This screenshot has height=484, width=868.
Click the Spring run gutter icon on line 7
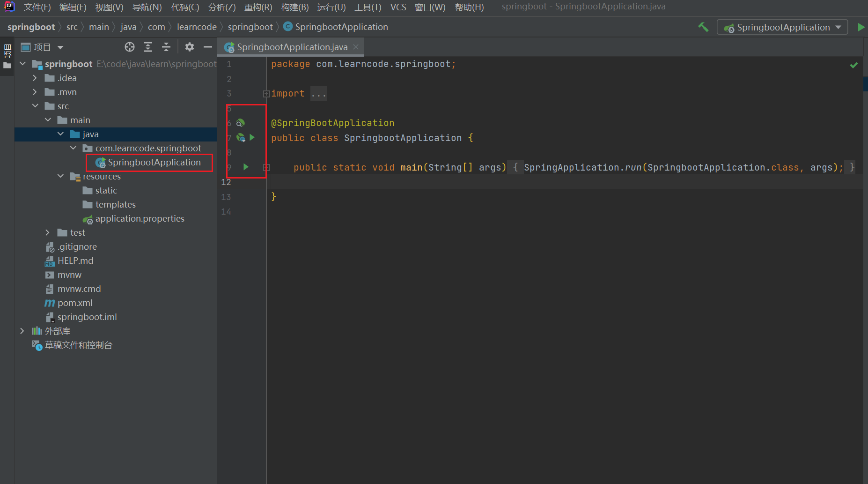point(241,137)
